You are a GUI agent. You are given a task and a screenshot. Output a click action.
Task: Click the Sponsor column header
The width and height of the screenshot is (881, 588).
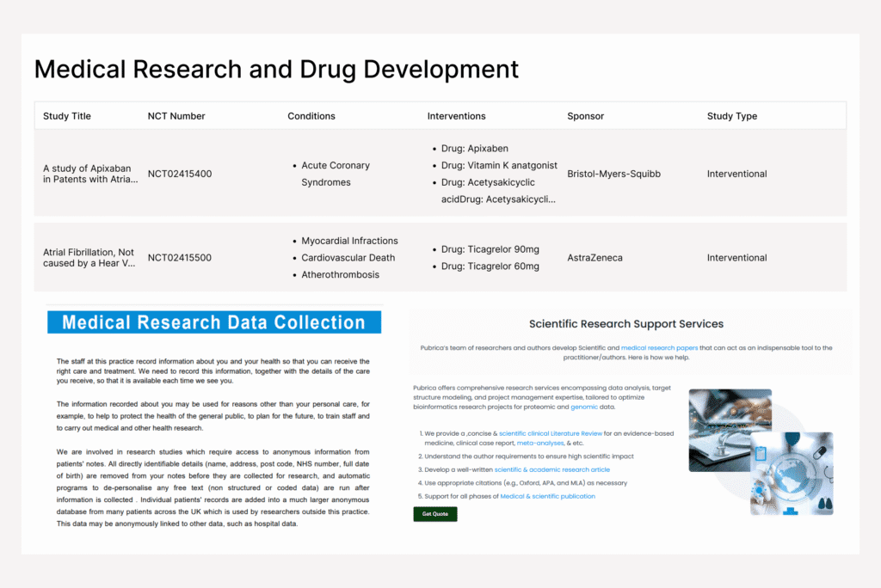pyautogui.click(x=586, y=115)
